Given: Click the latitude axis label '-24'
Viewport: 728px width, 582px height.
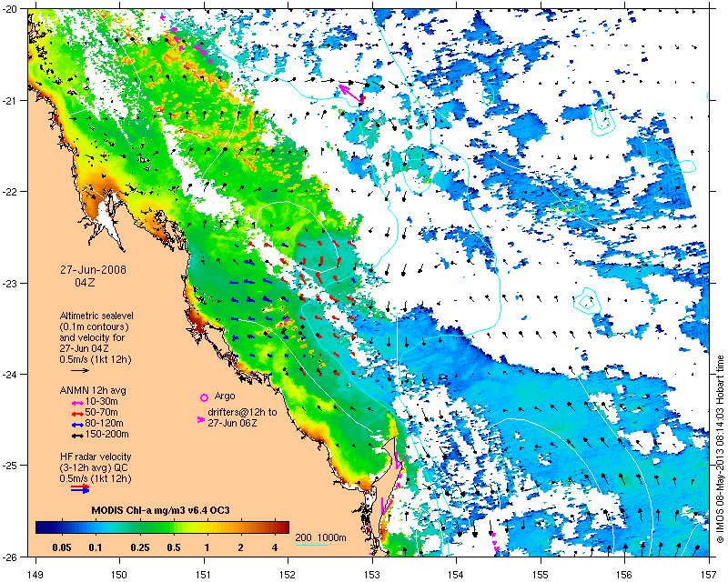Looking at the screenshot, I should click(x=9, y=374).
